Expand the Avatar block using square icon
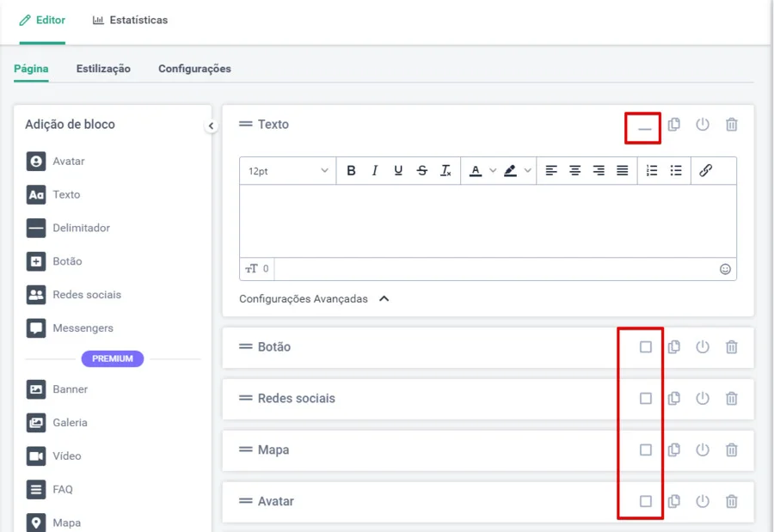The height and width of the screenshot is (532, 774). click(x=646, y=502)
